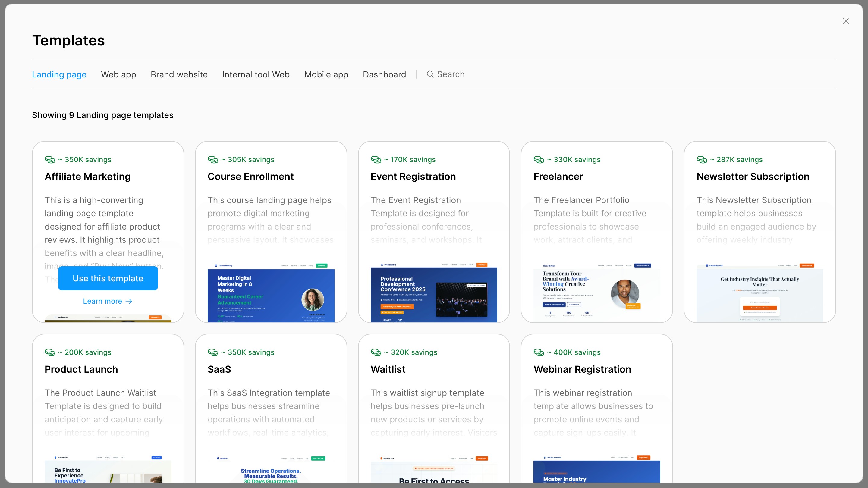The image size is (868, 488).
Task: Focus the Search templates field
Action: [451, 74]
